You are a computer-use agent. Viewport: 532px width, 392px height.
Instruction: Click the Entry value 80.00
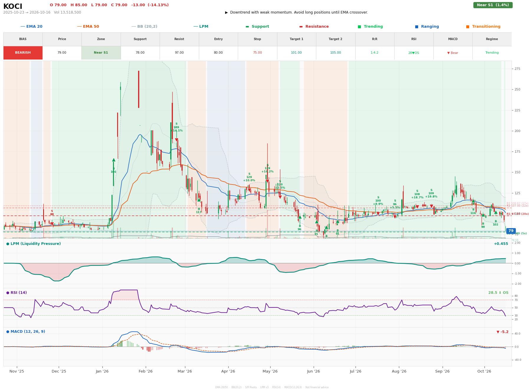[218, 53]
